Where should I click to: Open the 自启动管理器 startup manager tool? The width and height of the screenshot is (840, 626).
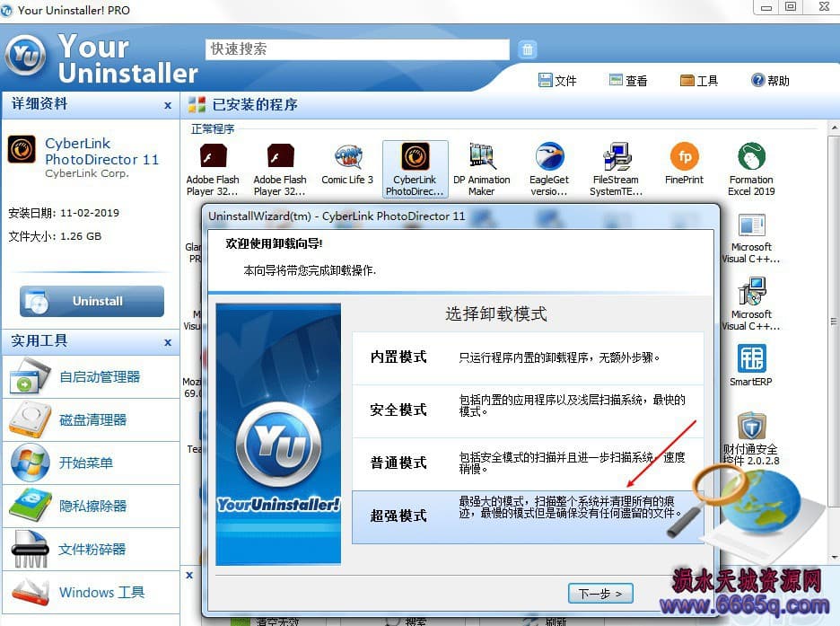point(91,377)
